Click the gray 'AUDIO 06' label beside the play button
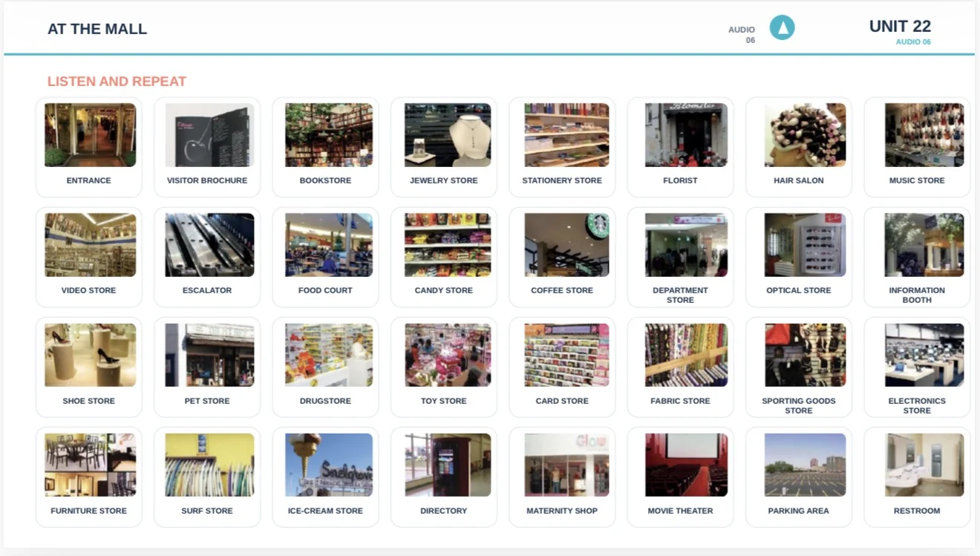This screenshot has height=556, width=980. click(742, 35)
